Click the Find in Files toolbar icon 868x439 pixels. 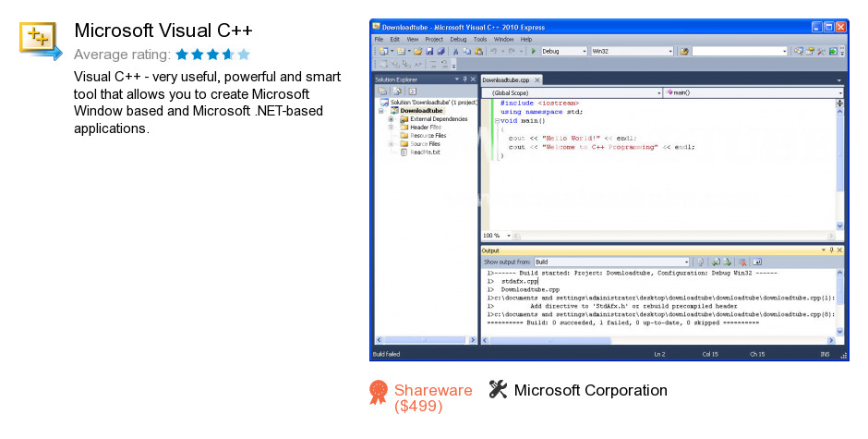click(685, 51)
